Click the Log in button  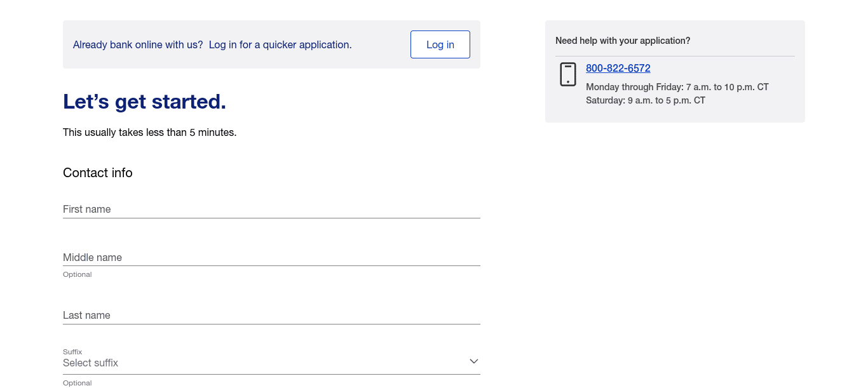point(440,44)
